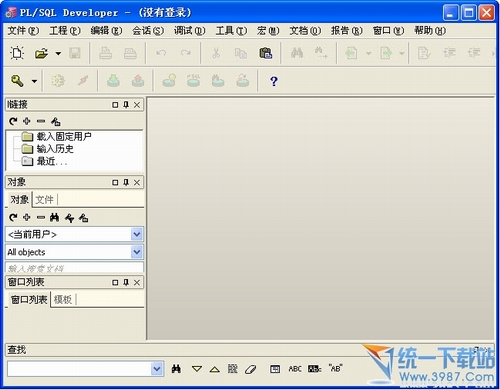Click the Execute gear toolbar icon
Viewport: 500px width, 390px height.
[x=58, y=81]
